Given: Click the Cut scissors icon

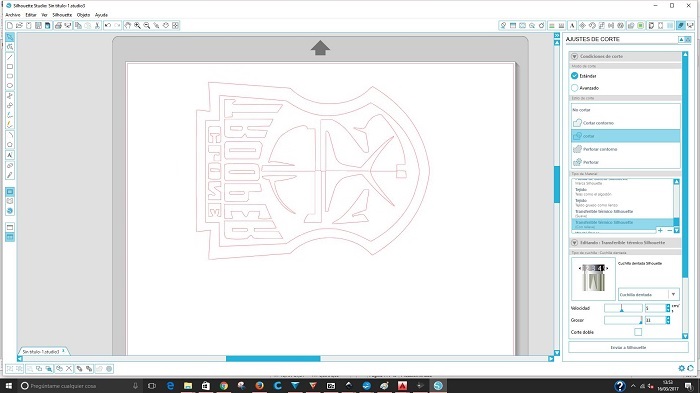Looking at the screenshot, I should 97,25.
